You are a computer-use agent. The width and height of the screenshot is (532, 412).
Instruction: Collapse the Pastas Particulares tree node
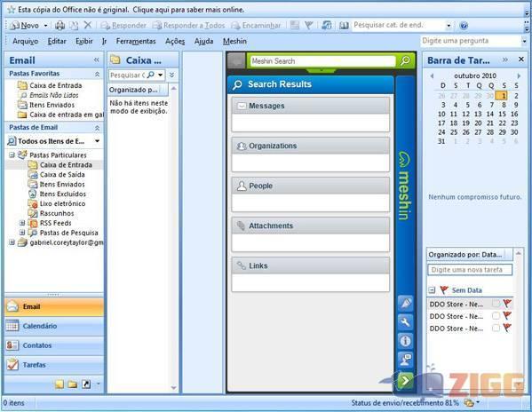coord(12,155)
